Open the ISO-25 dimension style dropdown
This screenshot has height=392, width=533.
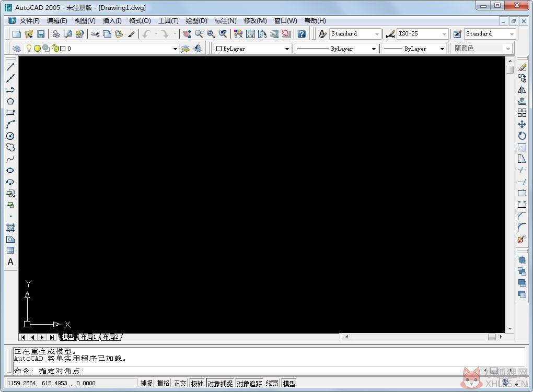click(444, 34)
